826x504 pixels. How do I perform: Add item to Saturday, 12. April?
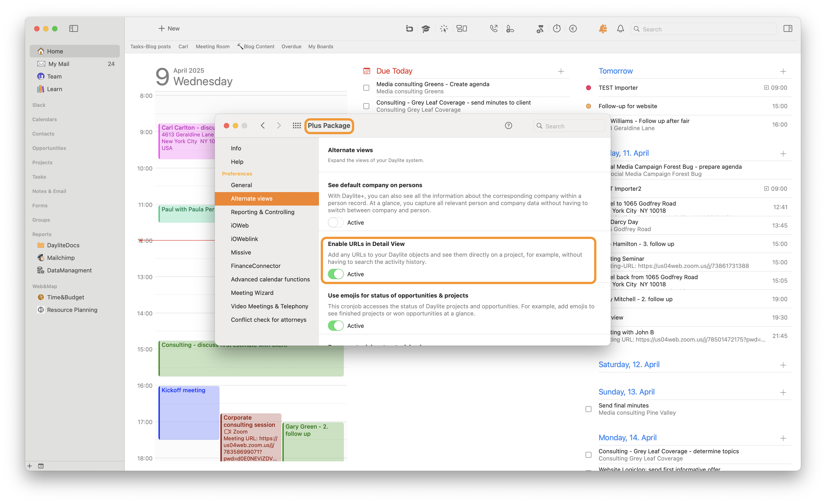(783, 365)
